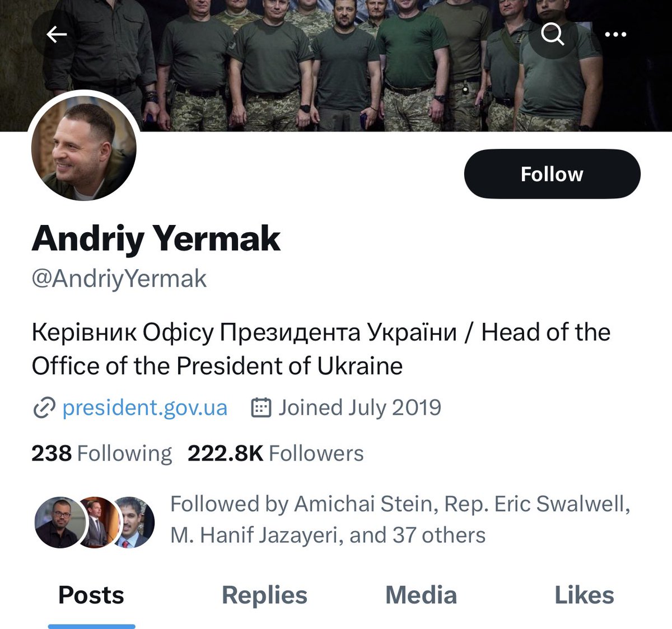
Task: Open the three-dot more options menu
Action: pos(615,35)
